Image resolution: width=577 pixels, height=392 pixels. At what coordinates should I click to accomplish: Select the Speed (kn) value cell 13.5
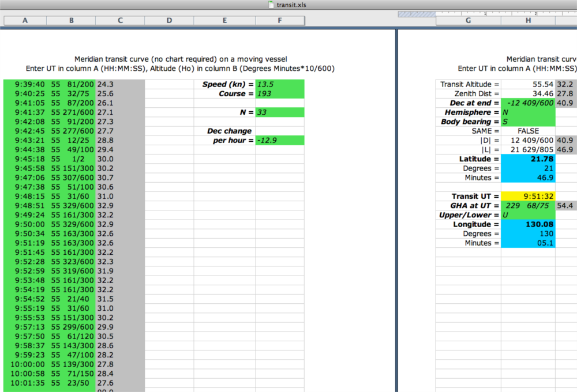coord(279,84)
